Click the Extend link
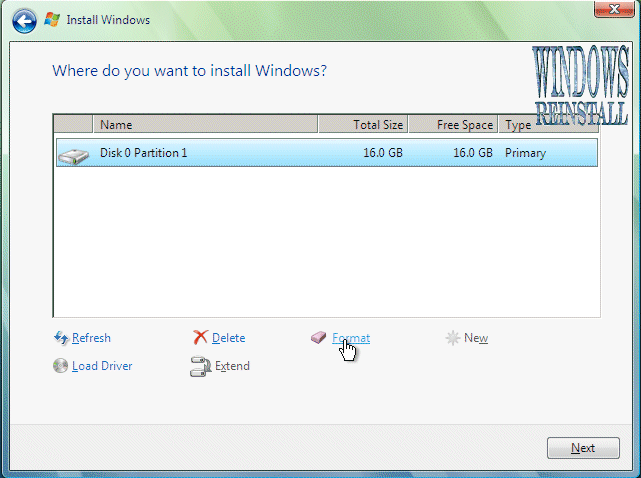 click(x=232, y=366)
